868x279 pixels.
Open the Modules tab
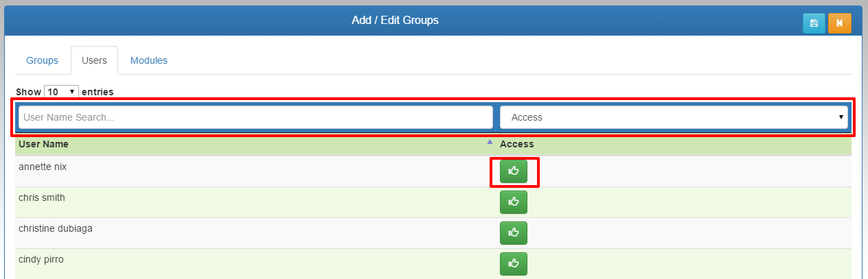tap(149, 60)
